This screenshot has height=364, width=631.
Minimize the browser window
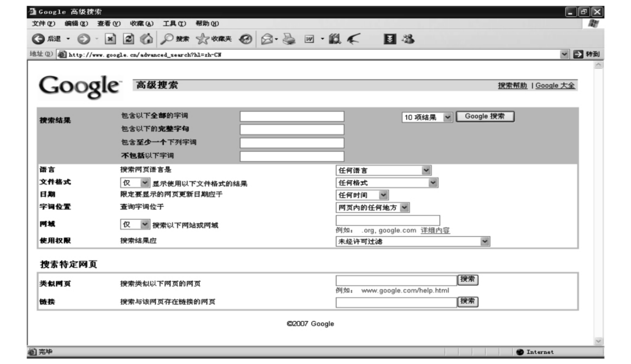click(571, 12)
